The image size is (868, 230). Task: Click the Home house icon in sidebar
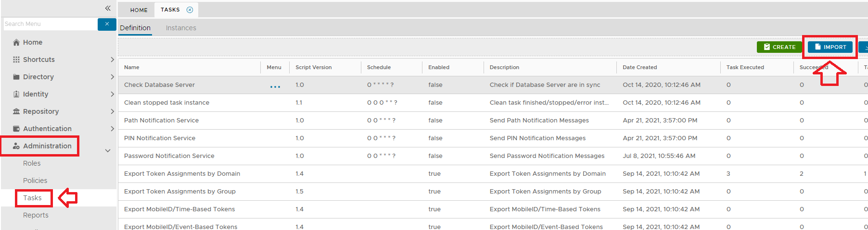[16, 42]
